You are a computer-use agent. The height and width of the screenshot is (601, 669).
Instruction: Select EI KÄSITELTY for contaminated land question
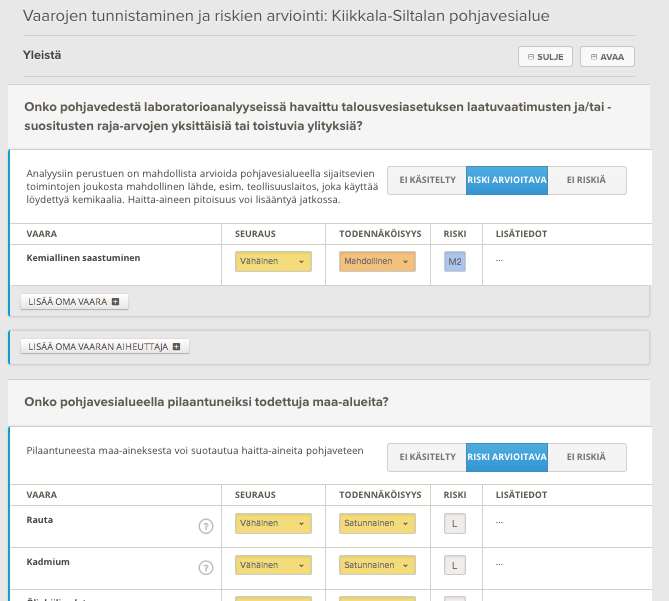point(427,457)
